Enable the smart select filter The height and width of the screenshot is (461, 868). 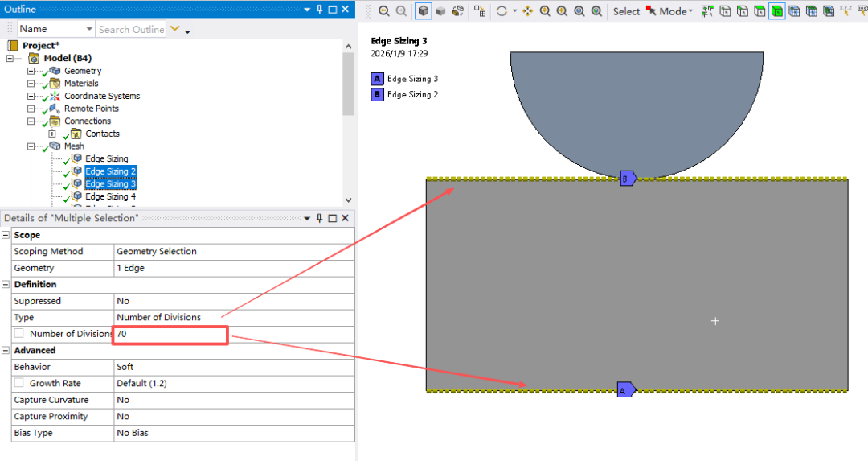[x=707, y=11]
